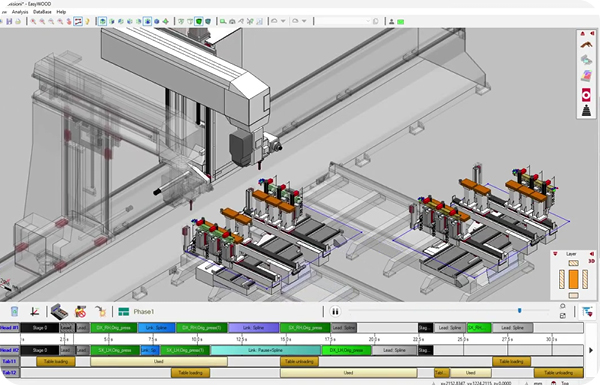Open the DataBase menu
This screenshot has height=385, width=600.
42,12
